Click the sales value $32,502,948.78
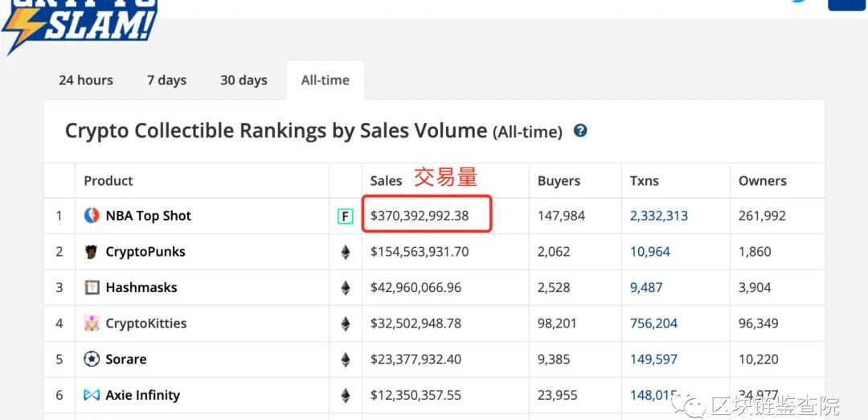Screen dimensions: 868x420 tap(416, 323)
